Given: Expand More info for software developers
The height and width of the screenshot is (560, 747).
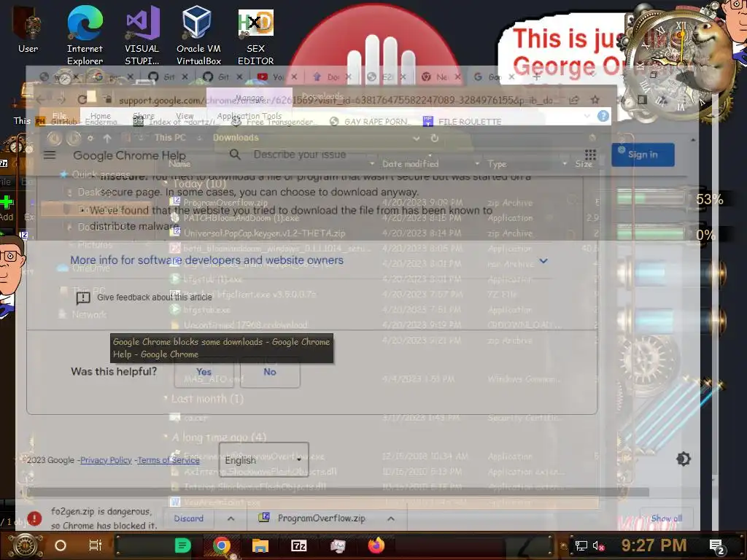Looking at the screenshot, I should click(x=543, y=261).
